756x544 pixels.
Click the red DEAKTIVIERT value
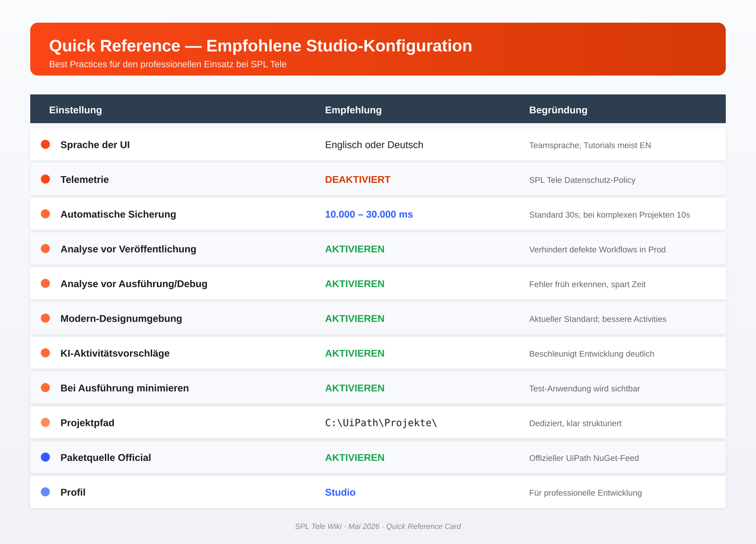(x=358, y=179)
